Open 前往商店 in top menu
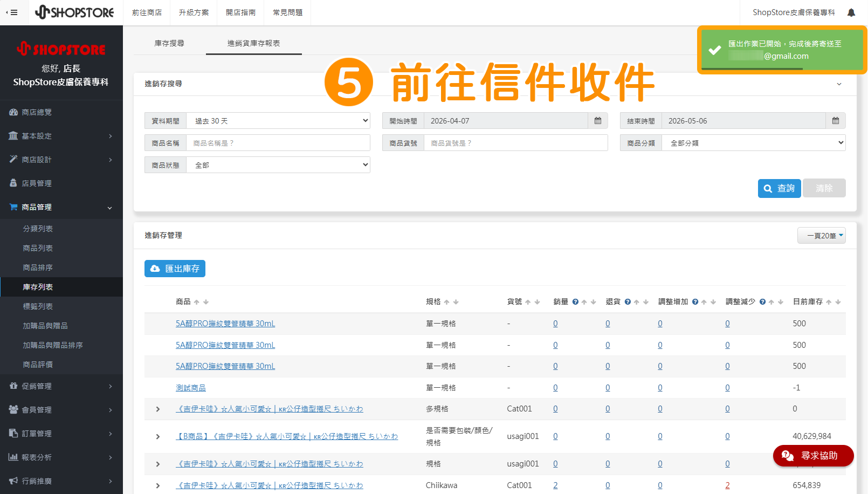The image size is (868, 494). [147, 12]
